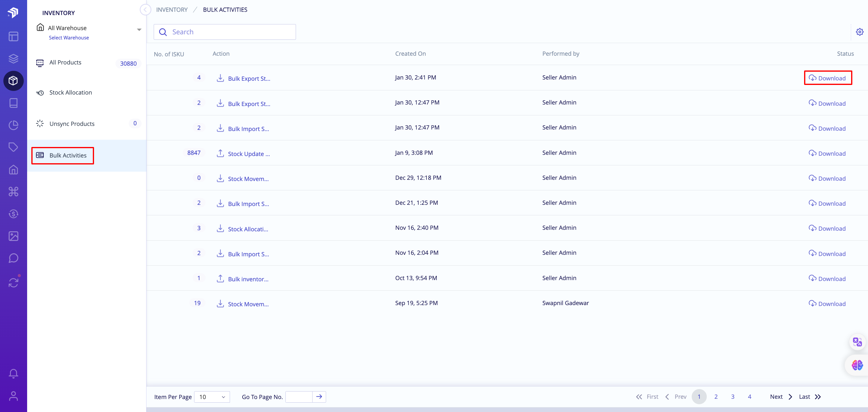Image resolution: width=868 pixels, height=412 pixels.
Task: Open the Item Per Page dropdown
Action: pyautogui.click(x=212, y=397)
